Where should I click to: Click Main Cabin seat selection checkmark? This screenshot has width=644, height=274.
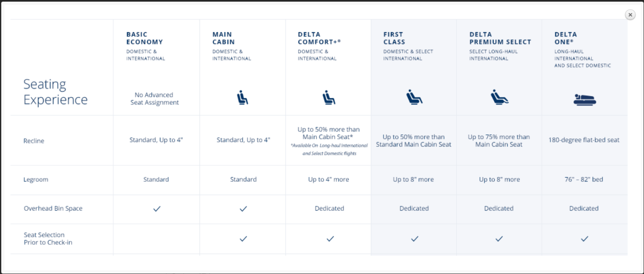click(x=243, y=239)
